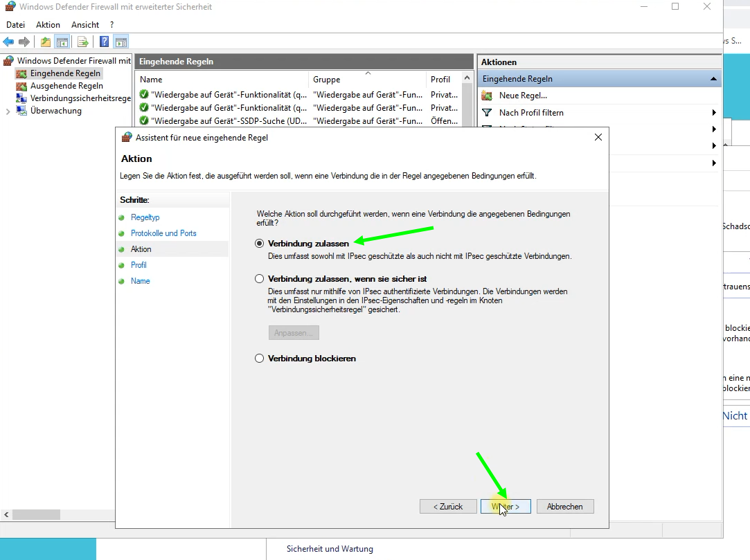Click the Back arrow toolbar icon
Screen dimensions: 750x560
(x=8, y=42)
